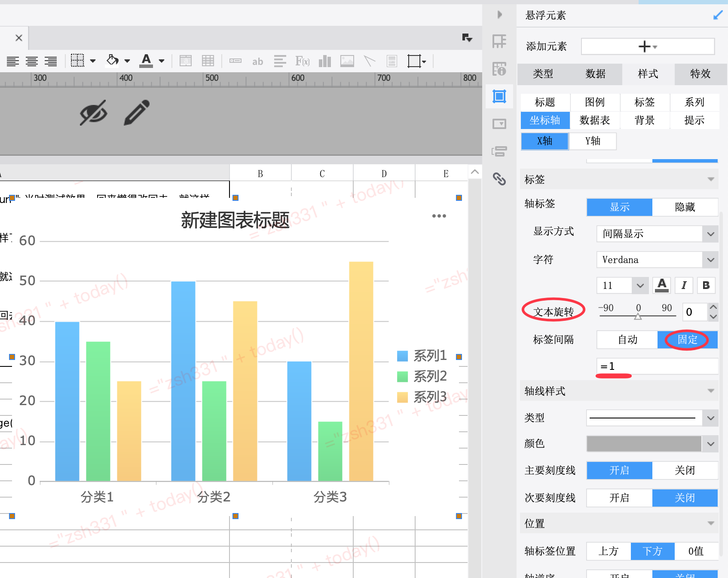Viewport: 728px width, 578px height.
Task: Click the font color A icon in toolbar
Action: [x=147, y=61]
